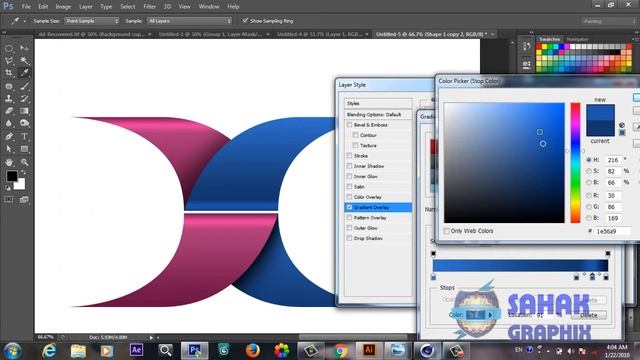Click the hex color input field
The height and width of the screenshot is (360, 640).
click(612, 231)
